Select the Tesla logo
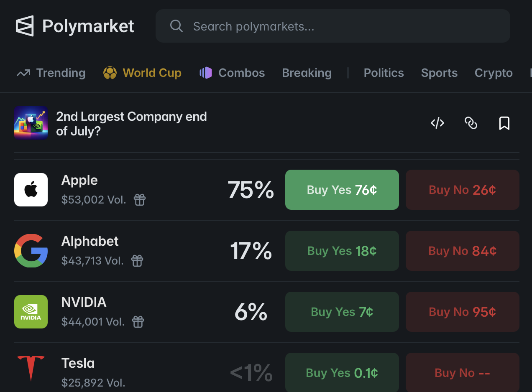This screenshot has width=532, height=392. 31,369
